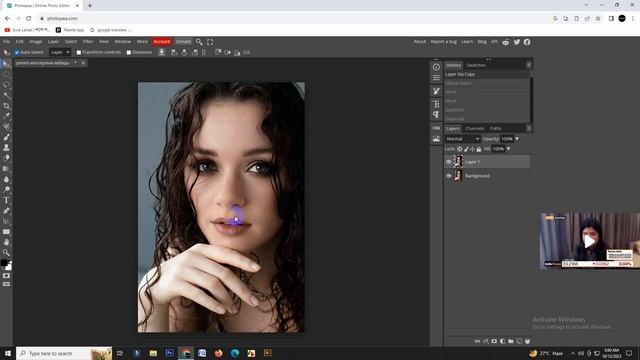Open the Report a bug link
Screen dimensions: 640x360
pyautogui.click(x=444, y=42)
